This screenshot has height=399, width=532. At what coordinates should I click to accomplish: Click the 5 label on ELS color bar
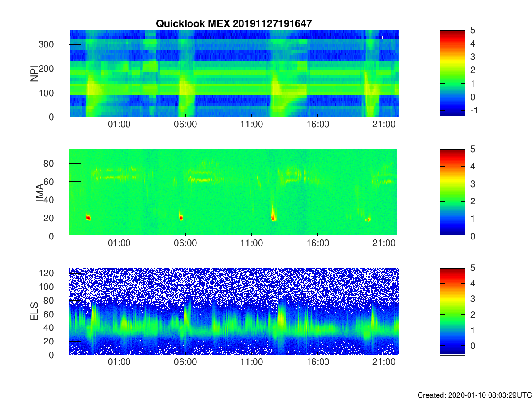(473, 268)
